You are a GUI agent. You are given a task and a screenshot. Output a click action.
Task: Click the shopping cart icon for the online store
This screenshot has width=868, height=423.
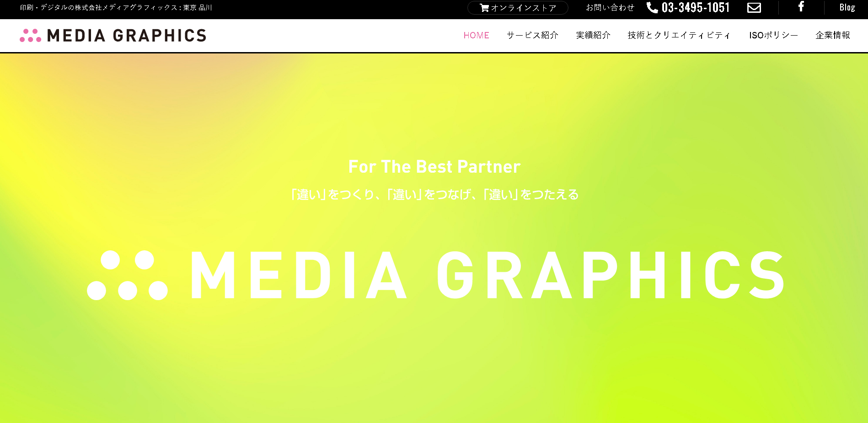pos(484,8)
